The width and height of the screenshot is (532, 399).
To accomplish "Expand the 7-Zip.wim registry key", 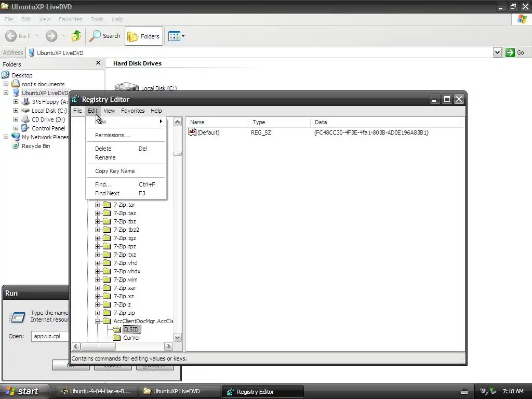I will click(97, 280).
